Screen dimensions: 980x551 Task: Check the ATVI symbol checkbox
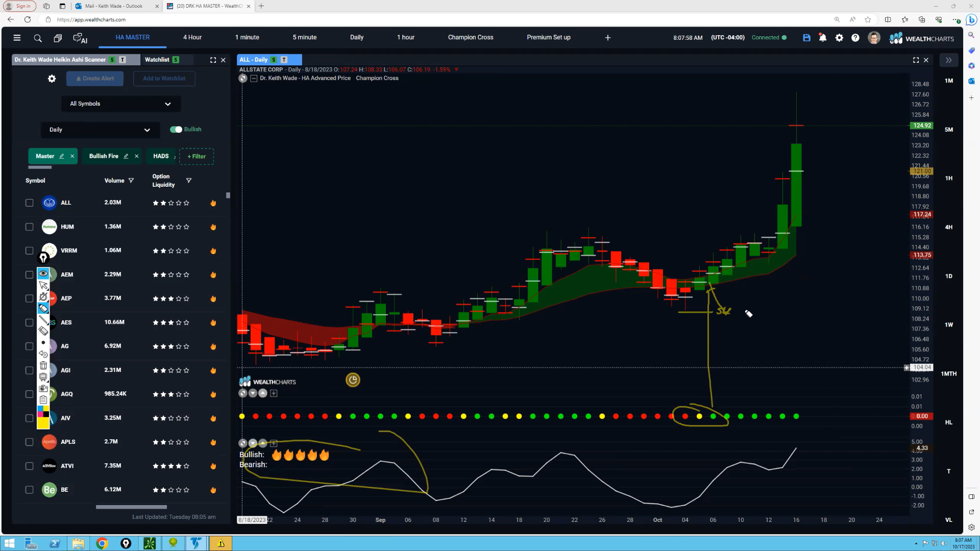[30, 466]
